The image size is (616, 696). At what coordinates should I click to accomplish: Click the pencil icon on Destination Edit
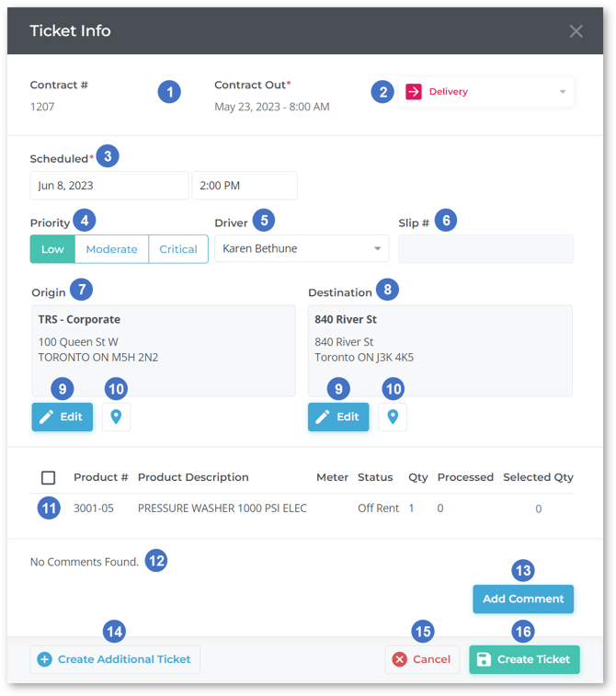pos(323,416)
